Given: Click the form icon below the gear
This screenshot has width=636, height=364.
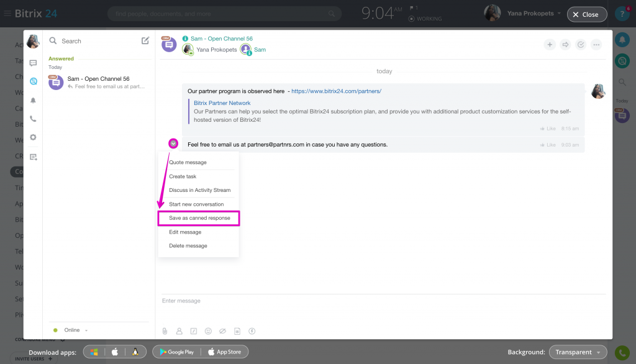Looking at the screenshot, I should (x=34, y=157).
